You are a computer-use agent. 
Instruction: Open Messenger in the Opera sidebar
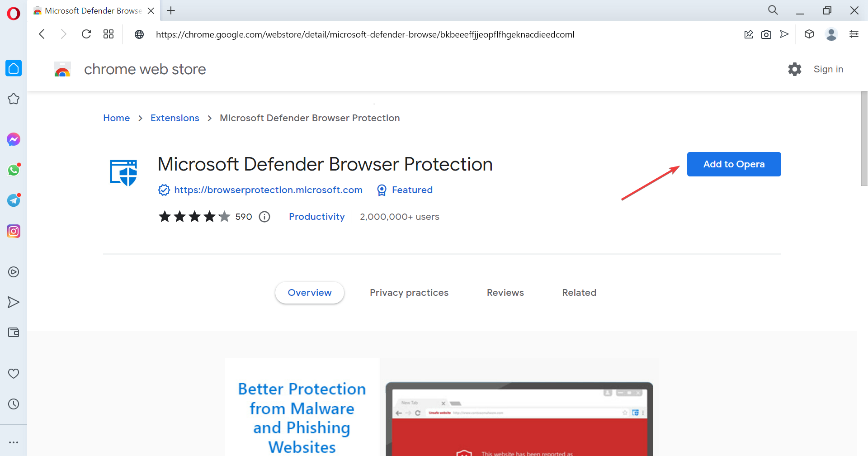tap(14, 139)
